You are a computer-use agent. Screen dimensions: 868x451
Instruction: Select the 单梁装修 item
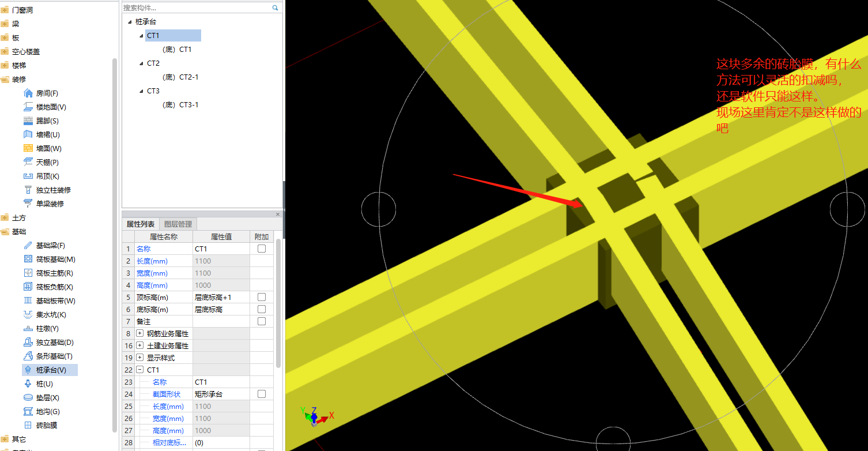coord(43,204)
